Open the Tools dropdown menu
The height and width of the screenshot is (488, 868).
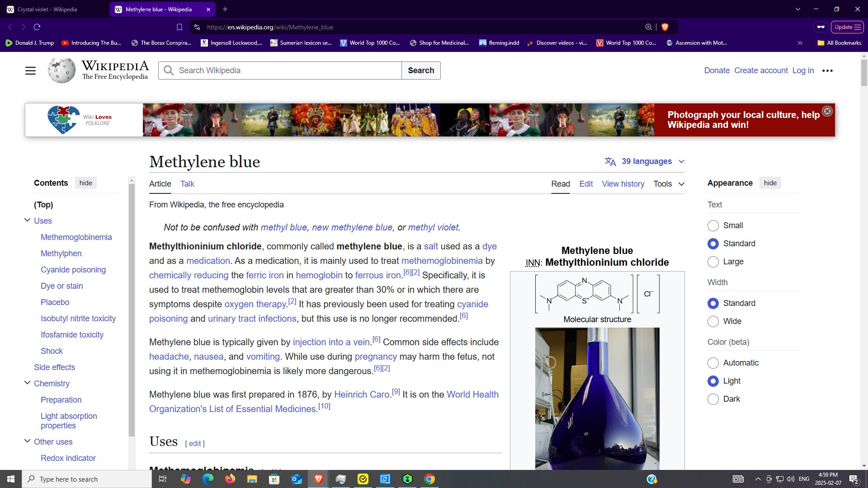pos(669,184)
